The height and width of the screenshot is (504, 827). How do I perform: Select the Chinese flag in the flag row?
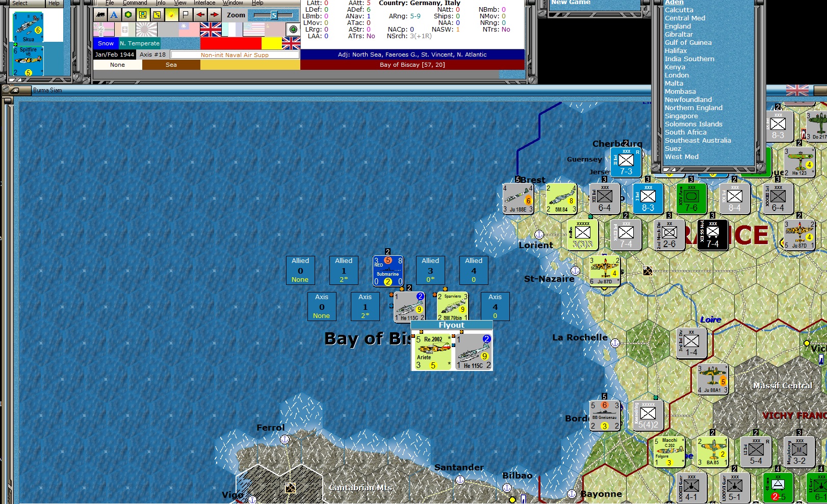189,30
